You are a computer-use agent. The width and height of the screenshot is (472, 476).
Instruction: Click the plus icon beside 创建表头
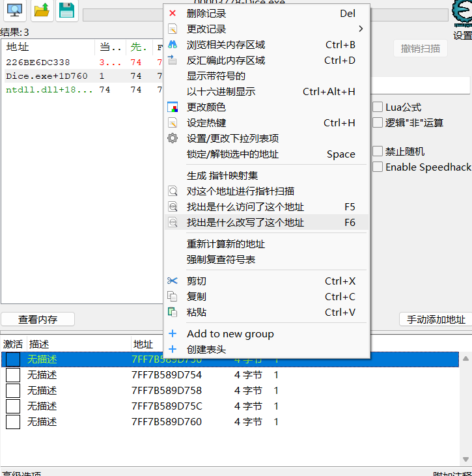click(173, 349)
